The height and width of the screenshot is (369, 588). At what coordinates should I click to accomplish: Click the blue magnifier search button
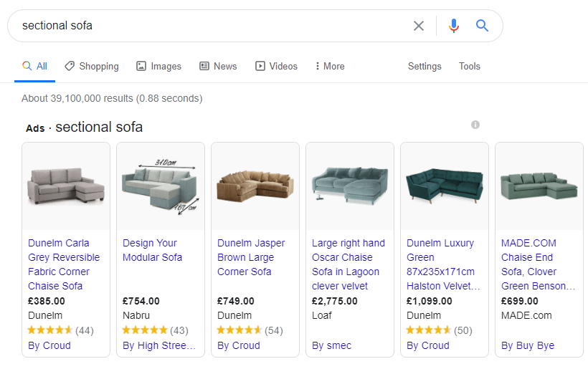click(482, 26)
